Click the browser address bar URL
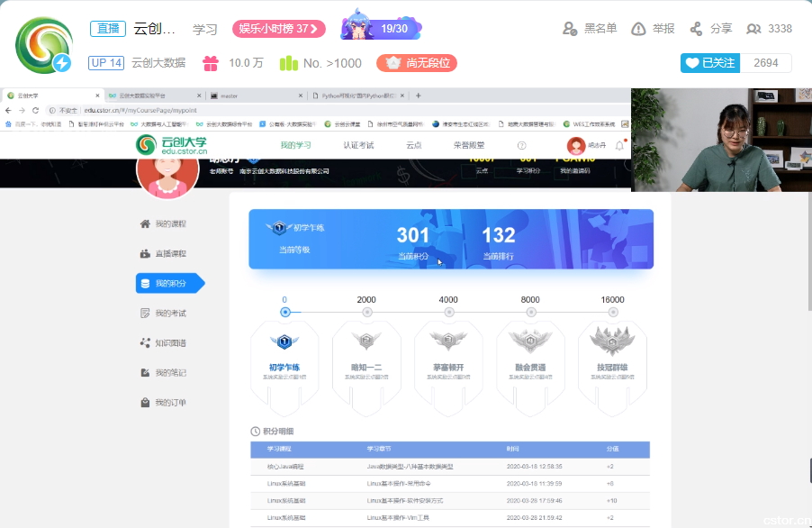 point(140,110)
